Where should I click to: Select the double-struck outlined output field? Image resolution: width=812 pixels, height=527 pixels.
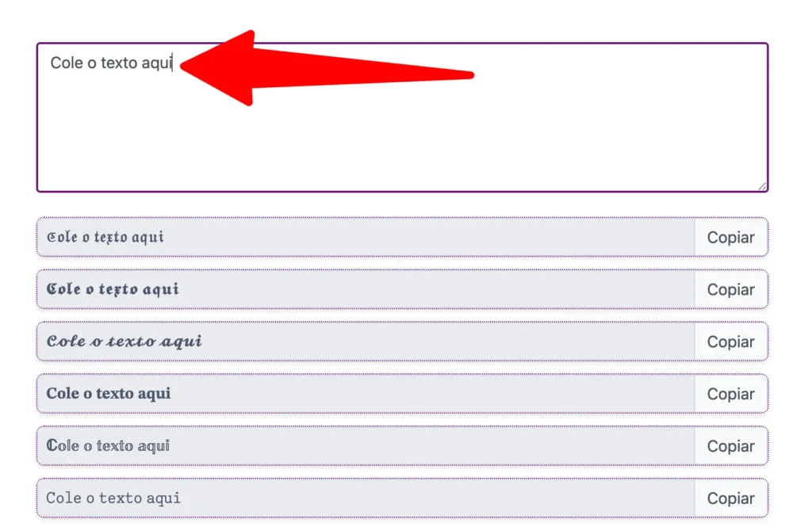point(365,446)
